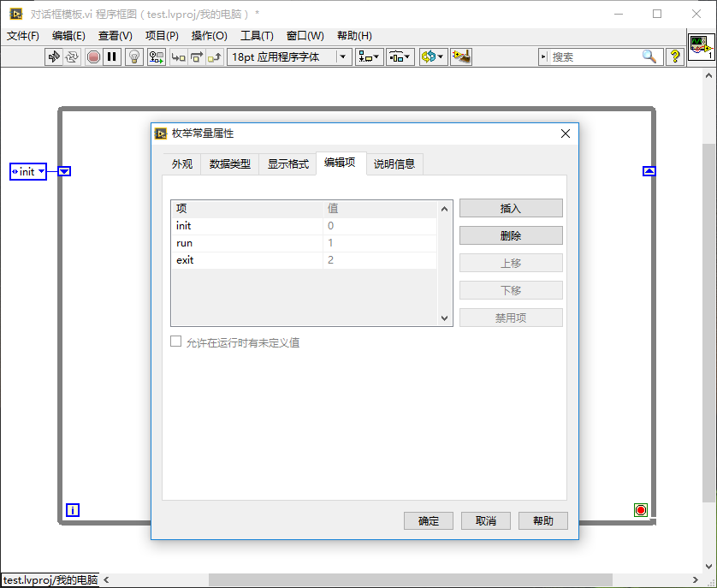This screenshot has height=588, width=717.
Task: Click the Clean Up Diagram icon
Action: 461,56
